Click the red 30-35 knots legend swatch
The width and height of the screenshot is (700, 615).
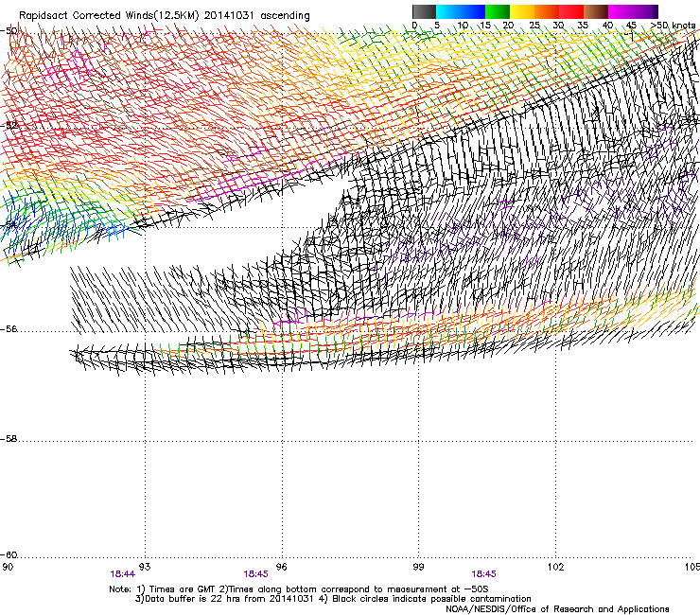[571, 11]
